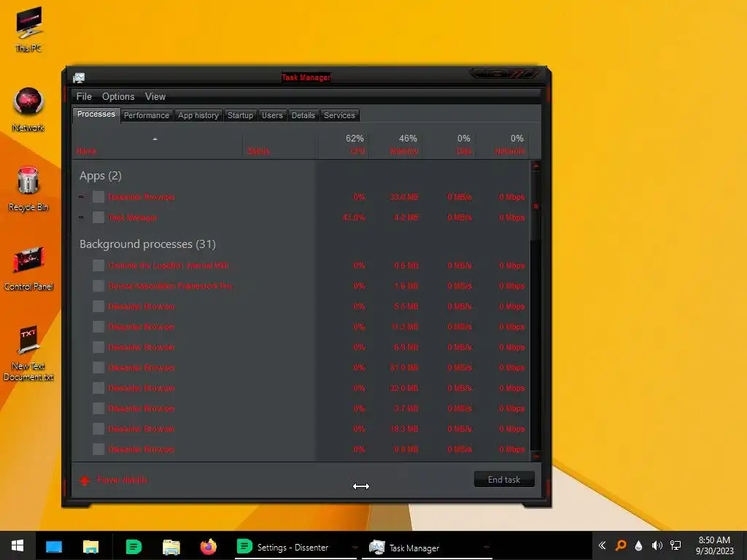Click the Dissenter Browser icon, 51.0 MB row
The image size is (747, 560).
pyautogui.click(x=98, y=367)
